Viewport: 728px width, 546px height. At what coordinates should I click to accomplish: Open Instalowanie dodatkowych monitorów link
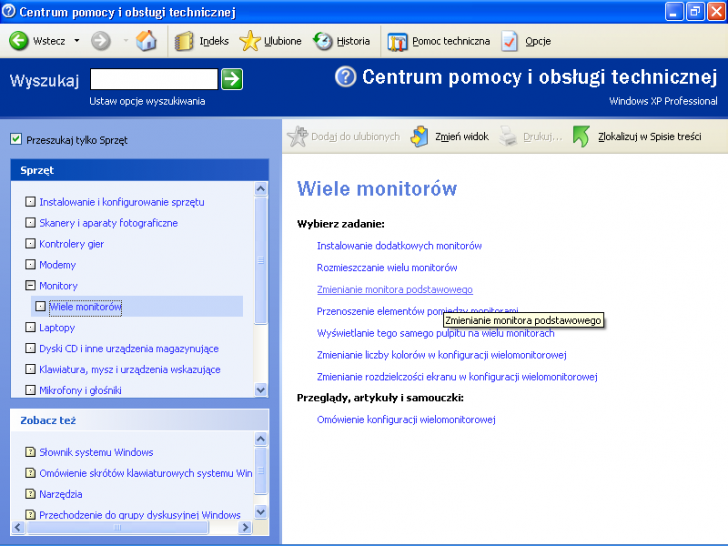click(399, 246)
